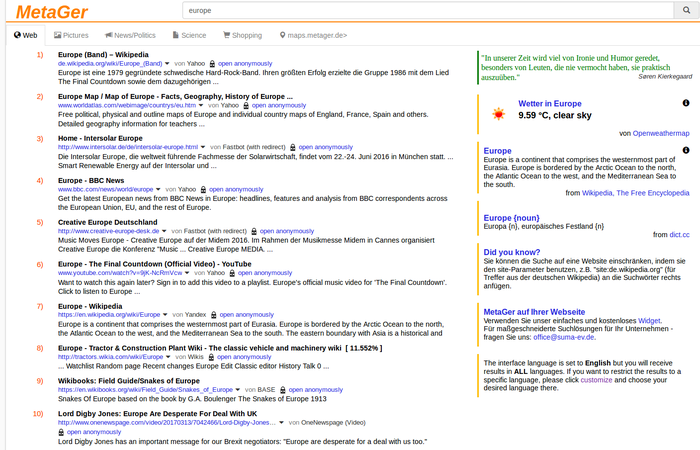
Task: Click the lock icon in the Creative Europe result
Action: [254, 231]
